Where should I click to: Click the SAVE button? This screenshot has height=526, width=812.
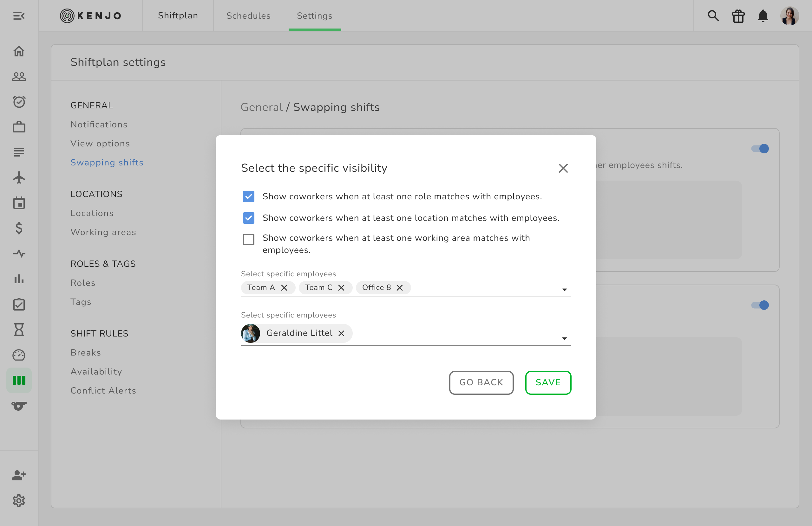click(548, 382)
